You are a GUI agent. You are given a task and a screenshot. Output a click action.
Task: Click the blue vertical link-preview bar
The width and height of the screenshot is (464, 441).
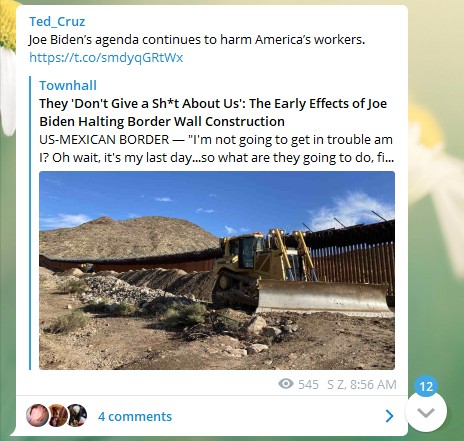[x=30, y=223]
